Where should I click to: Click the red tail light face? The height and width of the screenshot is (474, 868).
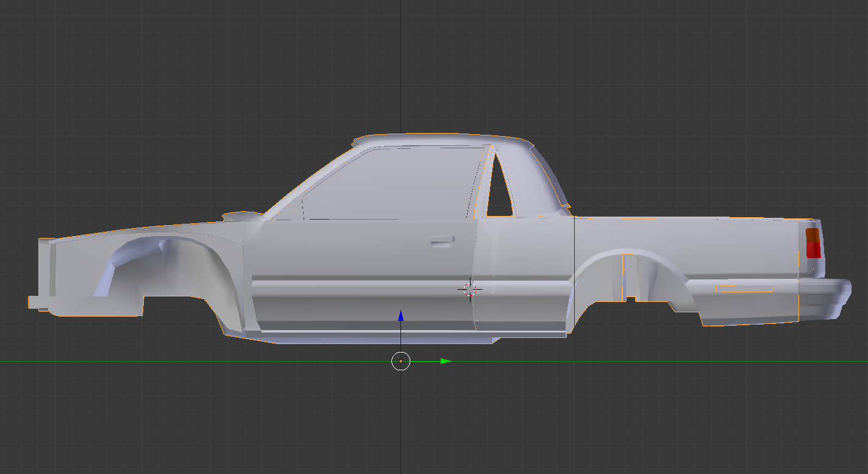(813, 250)
